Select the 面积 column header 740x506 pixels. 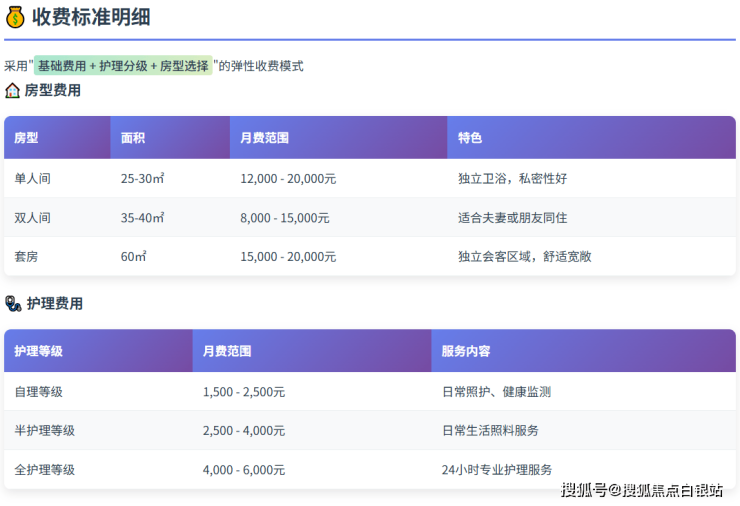click(133, 138)
